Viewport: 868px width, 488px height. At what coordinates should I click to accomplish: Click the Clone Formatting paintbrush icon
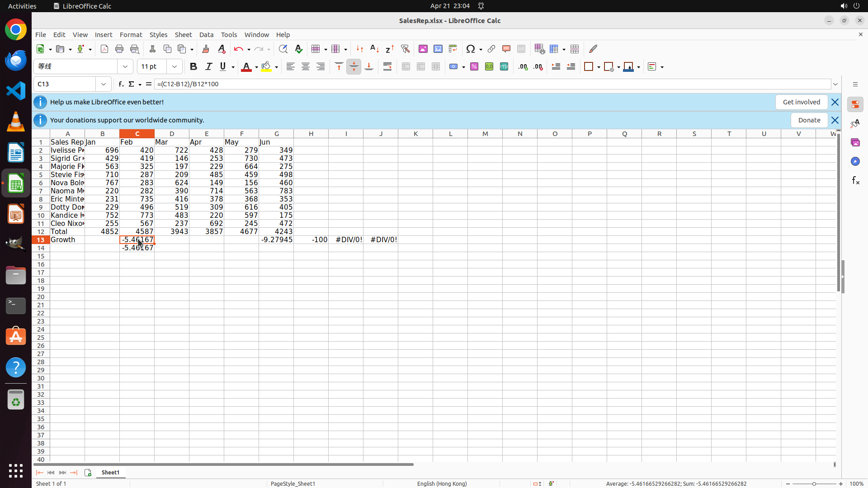coord(206,49)
